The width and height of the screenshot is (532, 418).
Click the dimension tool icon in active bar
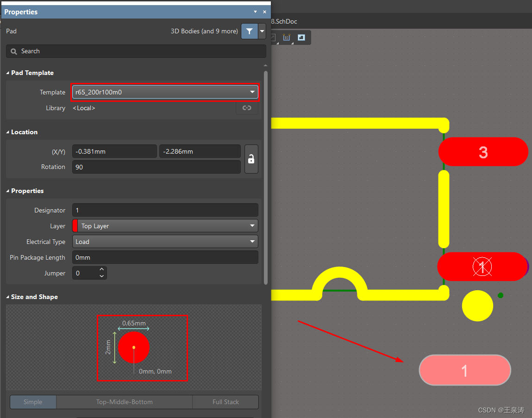[287, 37]
